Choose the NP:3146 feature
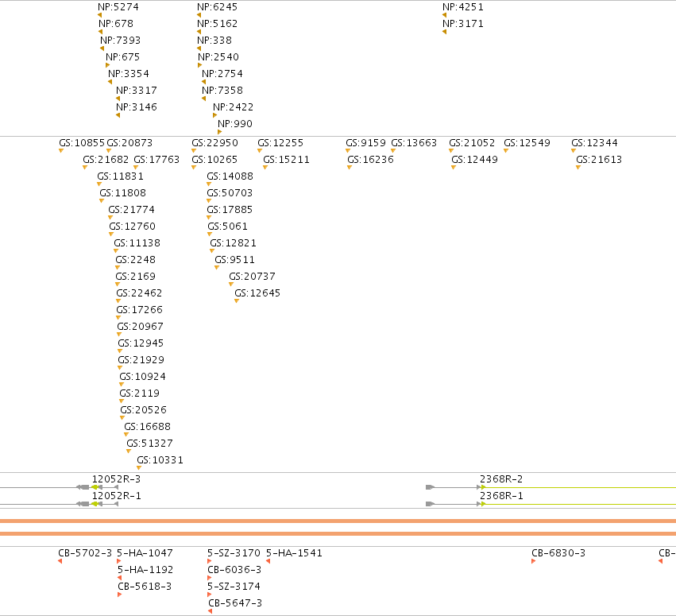 [137, 107]
